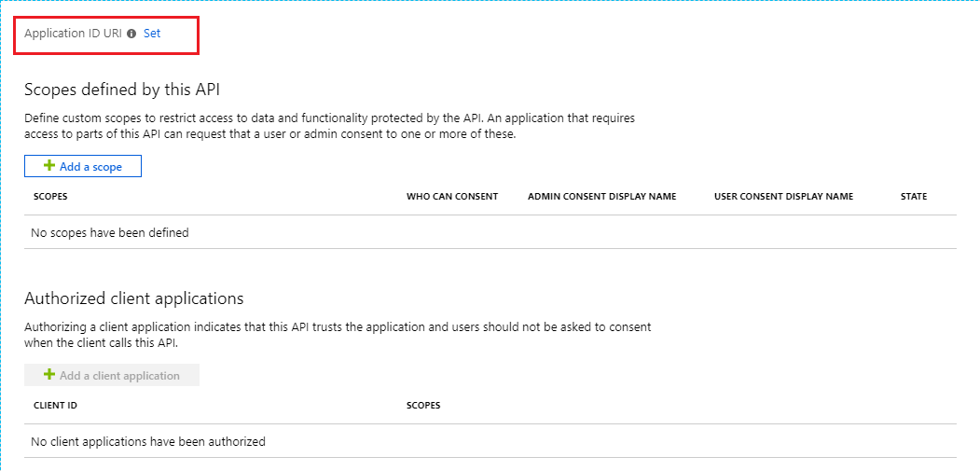
Task: Click the Application ID URI info icon
Action: tap(131, 35)
